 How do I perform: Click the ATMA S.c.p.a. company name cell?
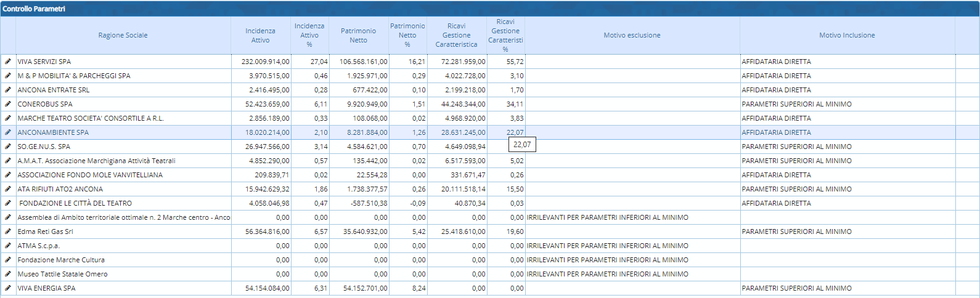point(39,246)
